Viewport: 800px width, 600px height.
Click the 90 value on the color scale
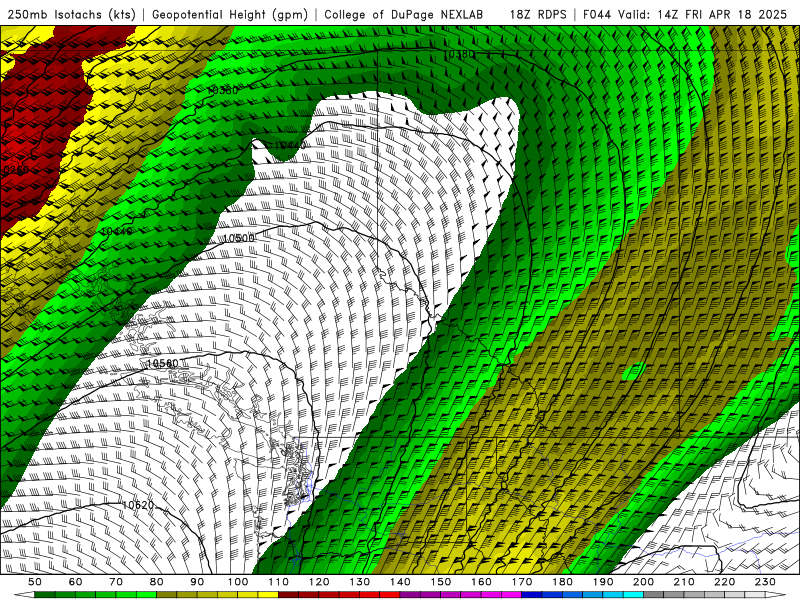[x=197, y=582]
